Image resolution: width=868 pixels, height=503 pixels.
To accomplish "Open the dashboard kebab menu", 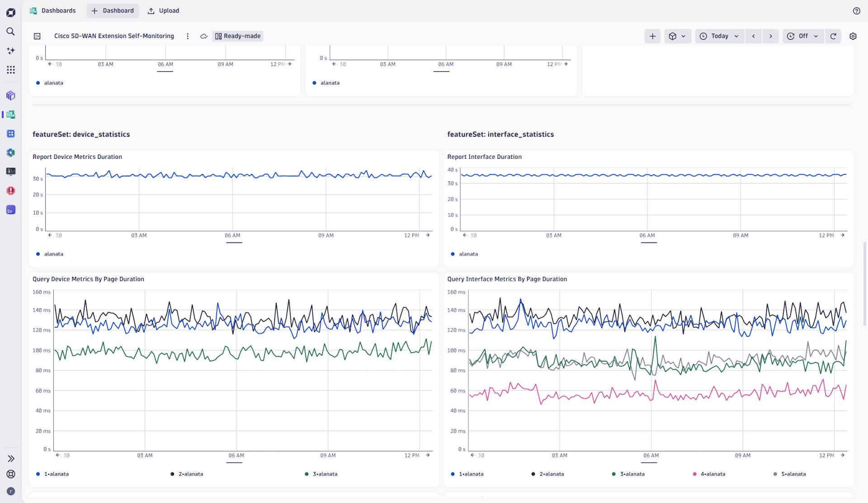I will click(188, 36).
